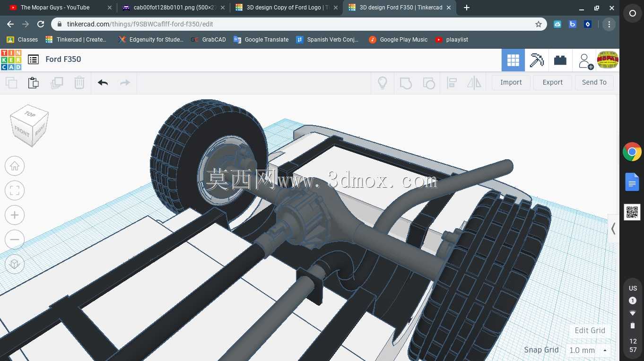
Task: Switch to 3D design grid view
Action: [513, 60]
